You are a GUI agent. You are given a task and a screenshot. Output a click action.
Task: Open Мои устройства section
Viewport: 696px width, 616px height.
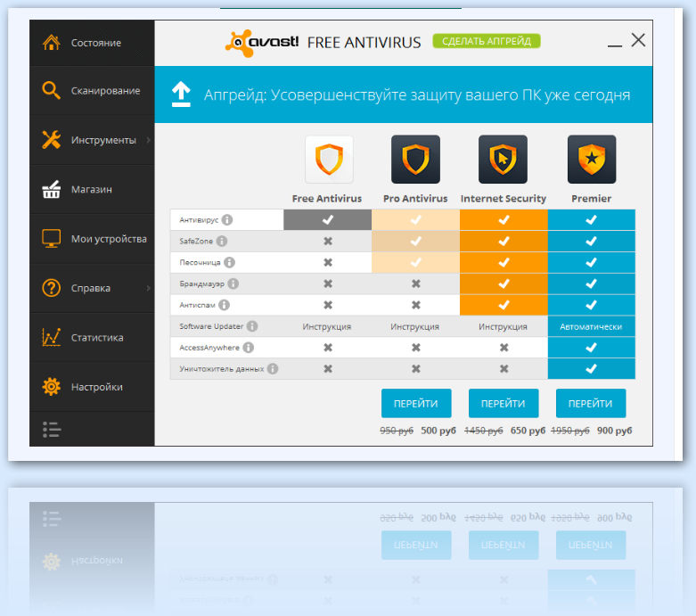click(92, 239)
